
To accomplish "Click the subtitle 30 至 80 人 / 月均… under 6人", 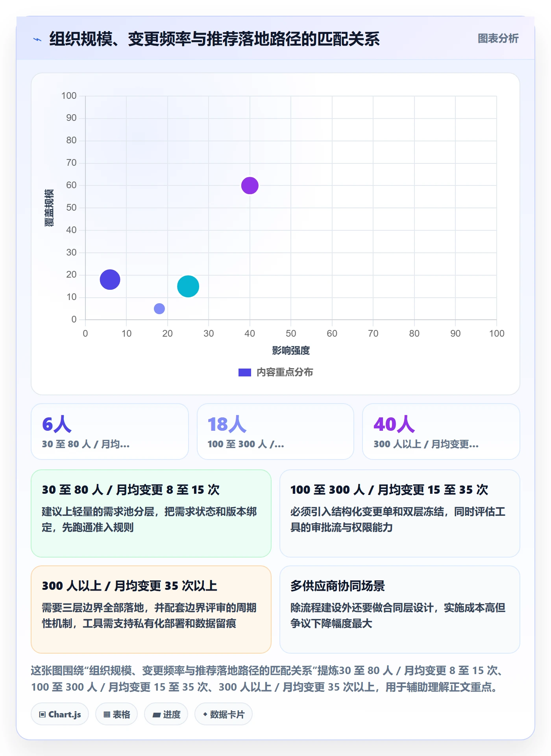I will (86, 444).
